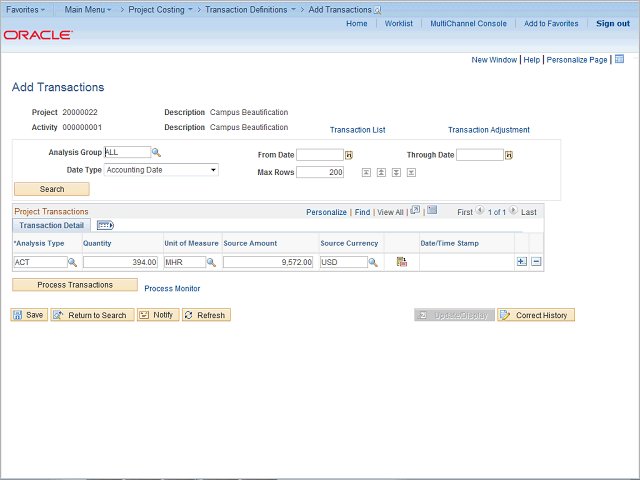Screen dimensions: 640x480
Task: Show previous row in Project Transactions
Action: click(x=480, y=211)
